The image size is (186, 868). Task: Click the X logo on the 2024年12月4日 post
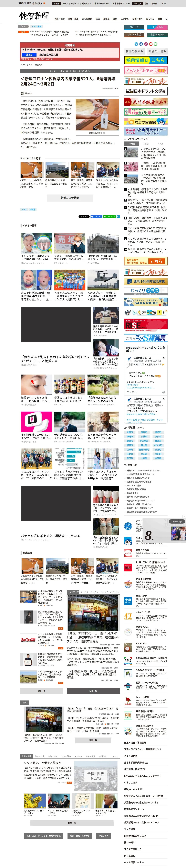coord(163,358)
